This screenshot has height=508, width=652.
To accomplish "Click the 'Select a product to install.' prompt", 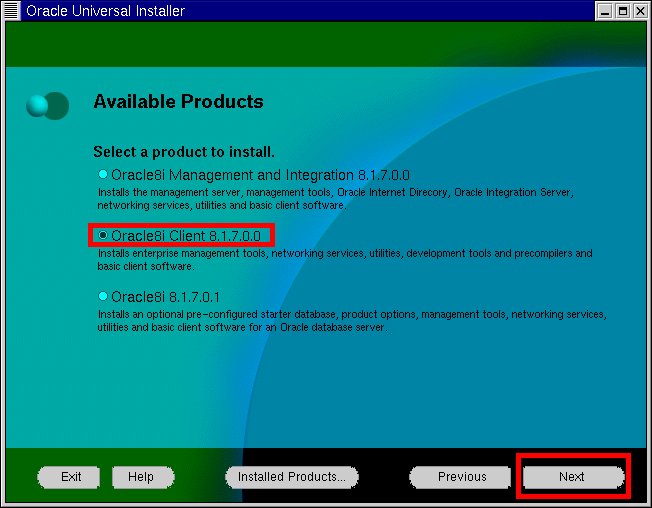I will pyautogui.click(x=183, y=152).
